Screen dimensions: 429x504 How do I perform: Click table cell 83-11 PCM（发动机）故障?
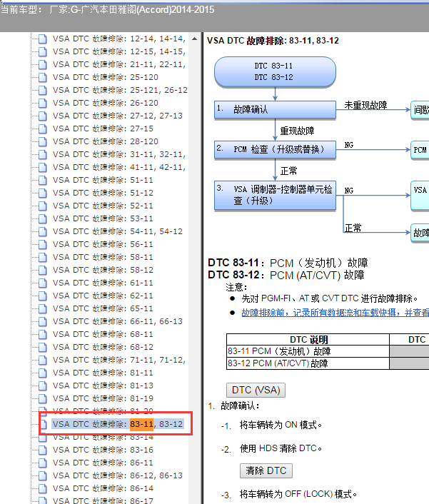point(308,351)
